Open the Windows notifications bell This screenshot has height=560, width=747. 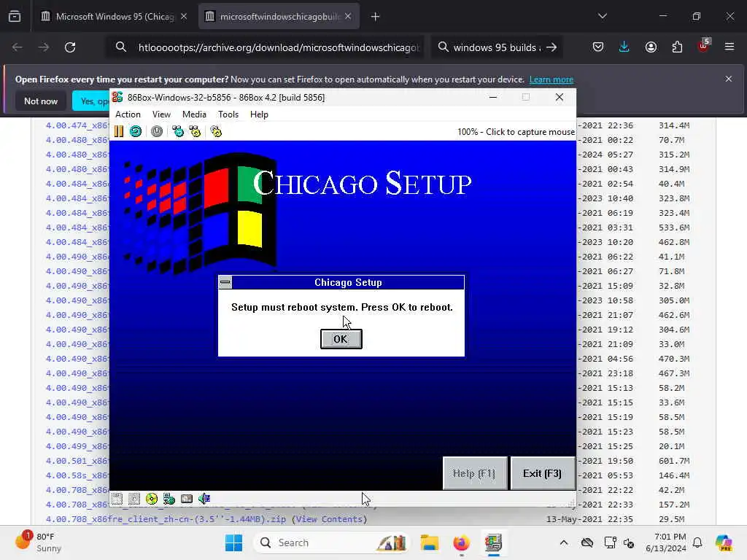(x=697, y=542)
